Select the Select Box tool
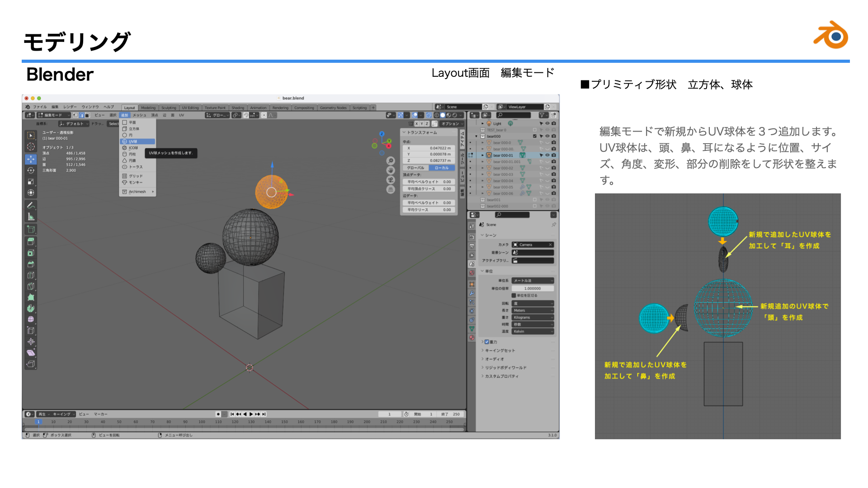Screen dimensions: 868x488 coord(31,136)
